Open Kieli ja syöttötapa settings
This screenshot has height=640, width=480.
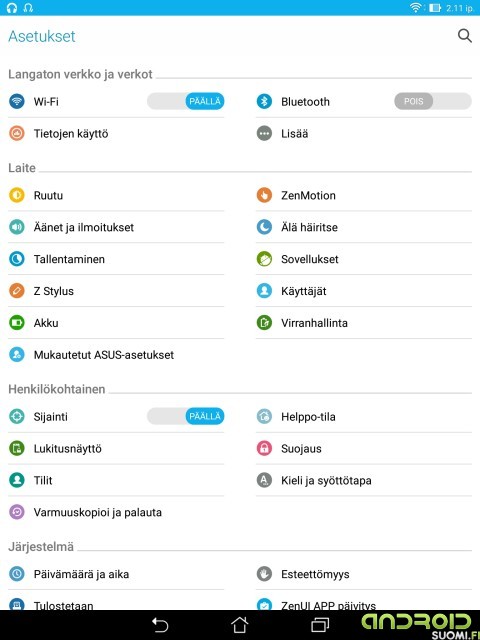point(364,480)
